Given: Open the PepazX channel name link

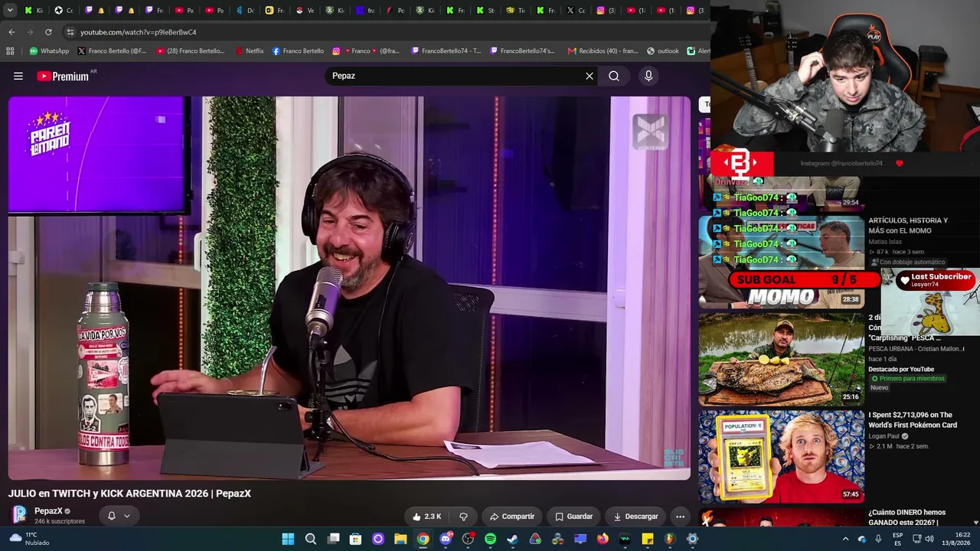Looking at the screenshot, I should click(48, 511).
